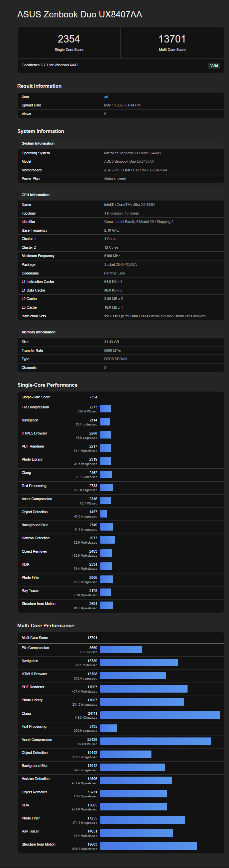Click the CPU Information table header
This screenshot has width=229, height=868.
point(121,195)
